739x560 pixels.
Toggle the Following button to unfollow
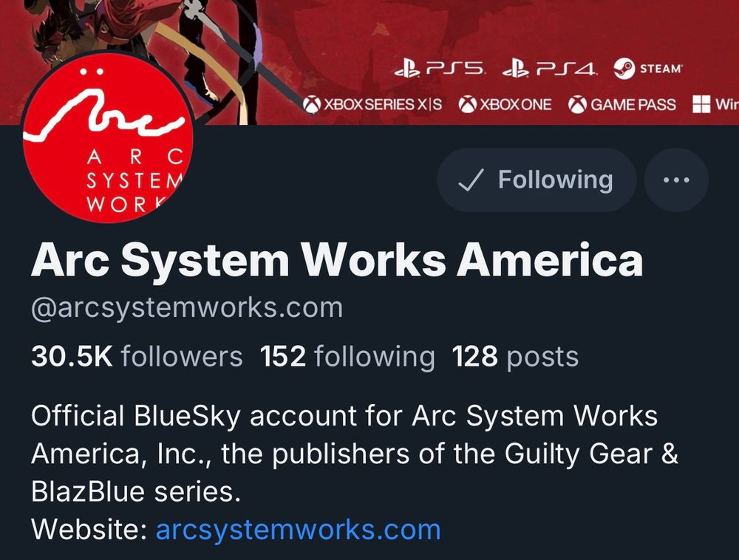537,180
